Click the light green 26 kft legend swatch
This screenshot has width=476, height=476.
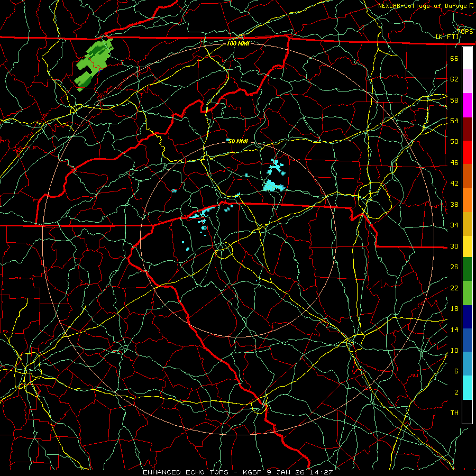467,293
